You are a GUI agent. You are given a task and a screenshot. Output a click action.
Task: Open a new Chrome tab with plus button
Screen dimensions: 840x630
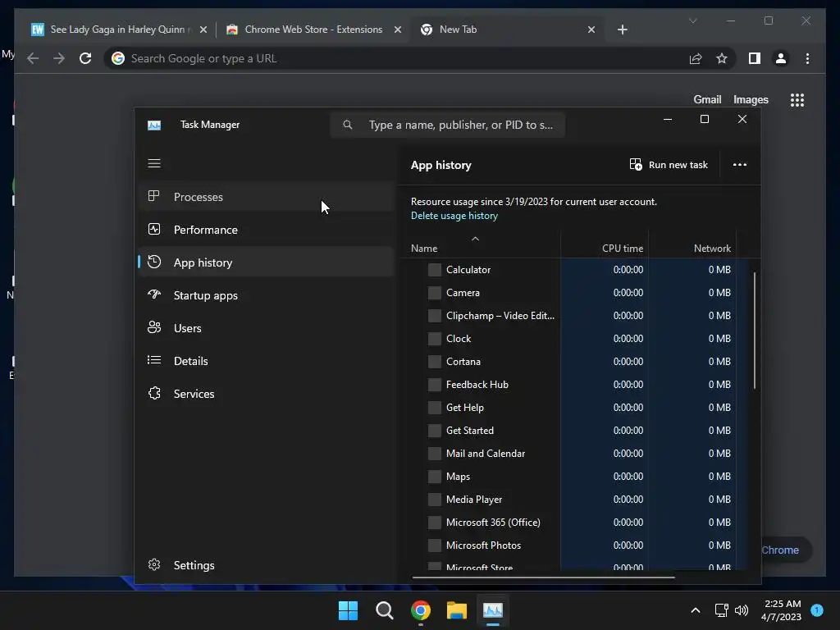(622, 30)
